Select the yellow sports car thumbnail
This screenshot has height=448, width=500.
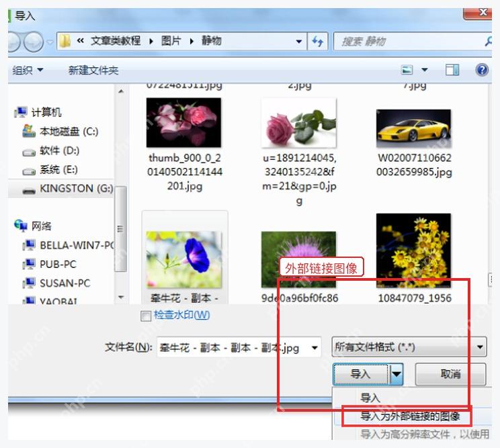(413, 128)
